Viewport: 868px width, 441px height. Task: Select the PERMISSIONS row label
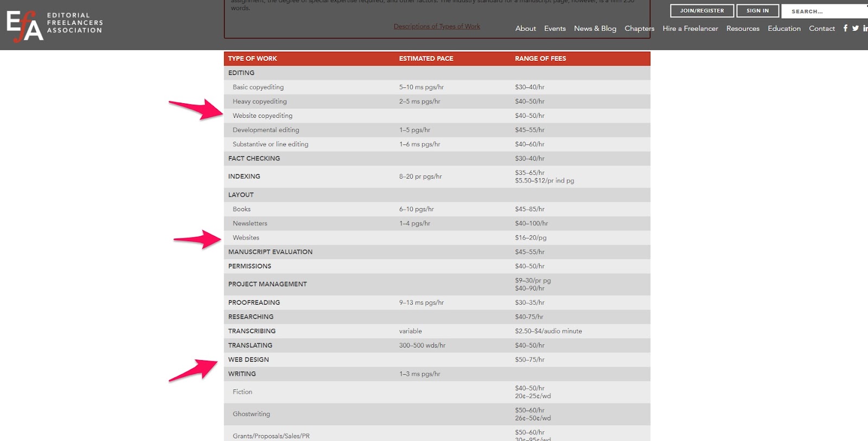click(250, 266)
